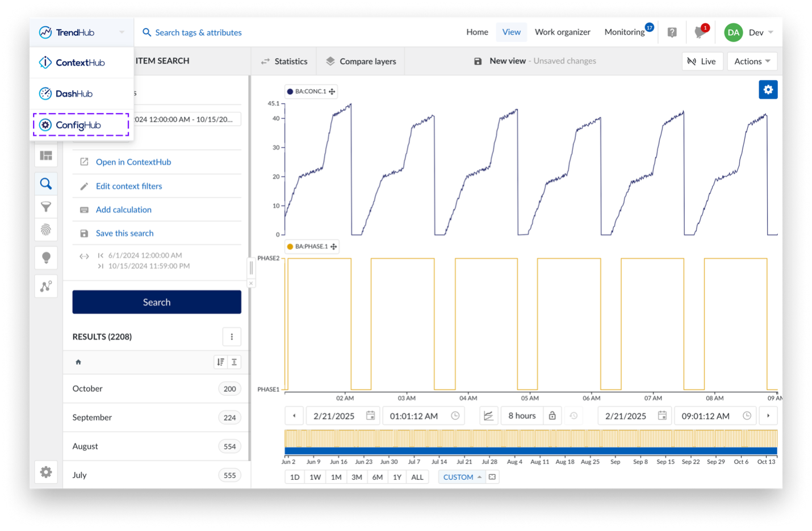
Task: Open ConfigHub from the hub menu
Action: (79, 125)
